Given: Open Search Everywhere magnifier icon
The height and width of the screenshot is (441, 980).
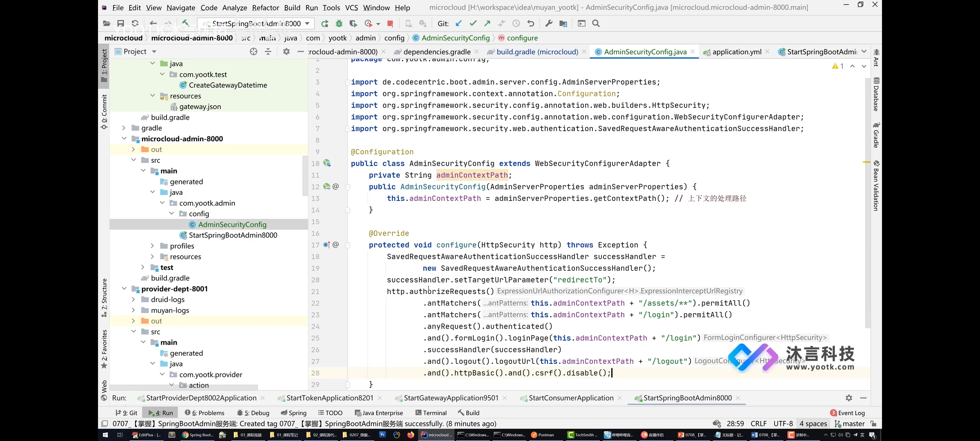Looking at the screenshot, I should pos(596,23).
